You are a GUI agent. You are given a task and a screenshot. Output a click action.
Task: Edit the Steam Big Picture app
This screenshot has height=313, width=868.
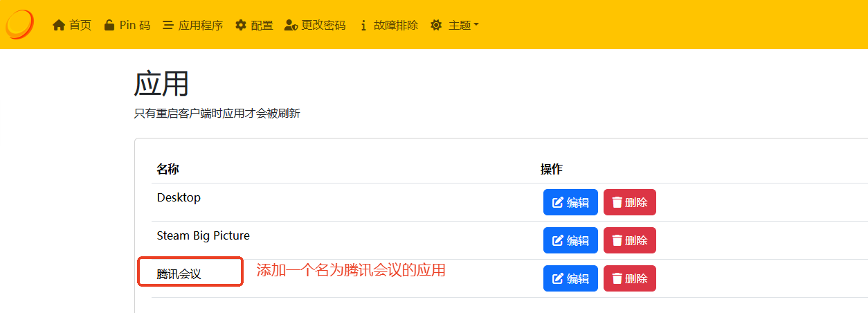click(570, 240)
